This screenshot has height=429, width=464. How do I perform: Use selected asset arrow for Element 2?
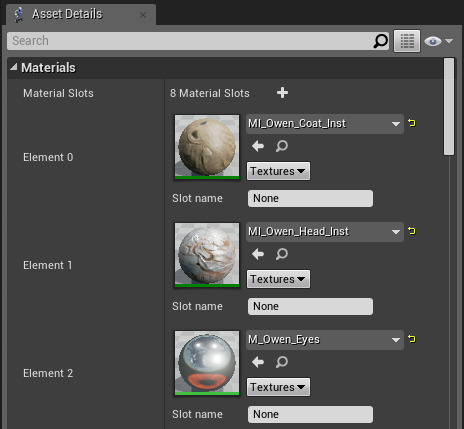pyautogui.click(x=258, y=362)
